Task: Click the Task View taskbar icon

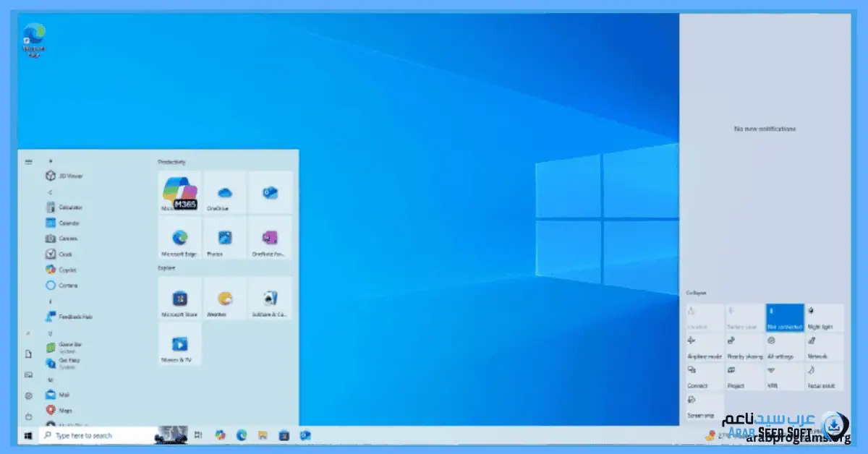Action: [x=198, y=435]
